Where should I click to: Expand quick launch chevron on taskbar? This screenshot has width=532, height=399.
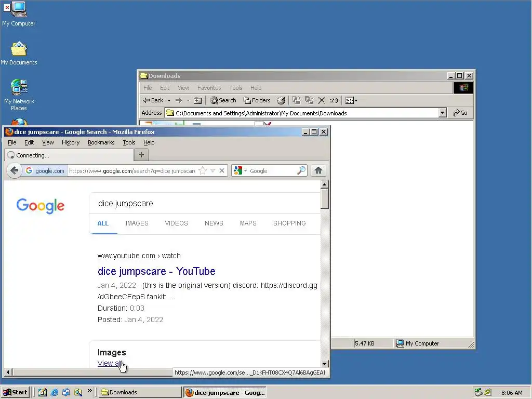coord(89,391)
